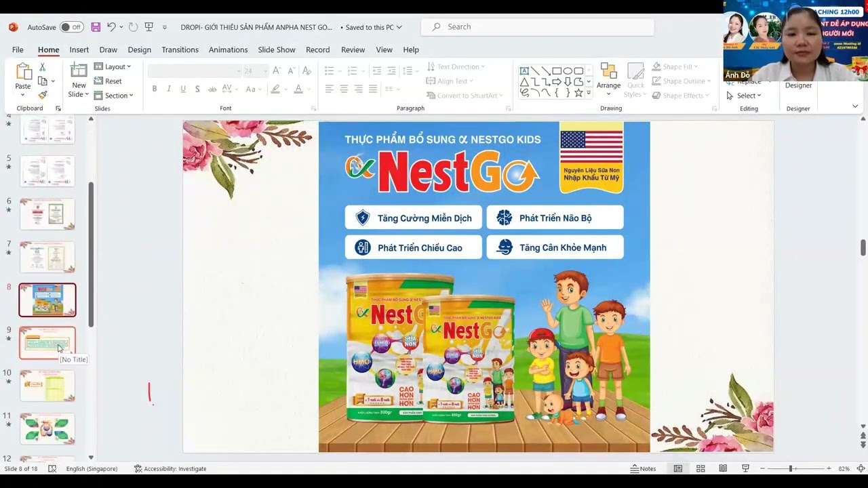Open the Review tab

353,49
